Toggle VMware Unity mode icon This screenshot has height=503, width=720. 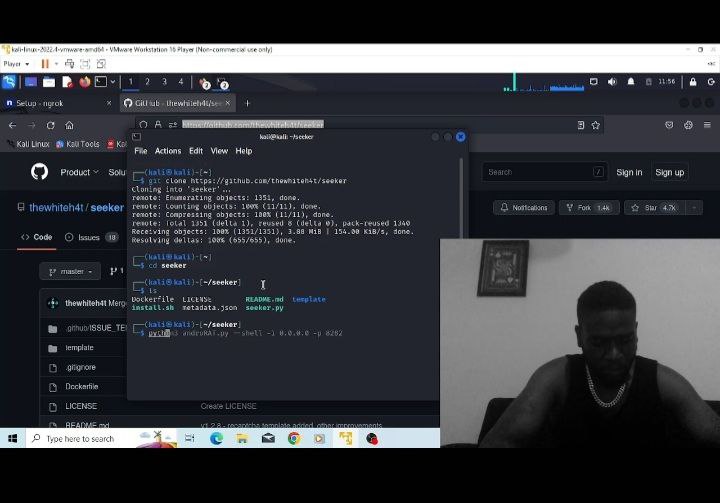pos(101,64)
